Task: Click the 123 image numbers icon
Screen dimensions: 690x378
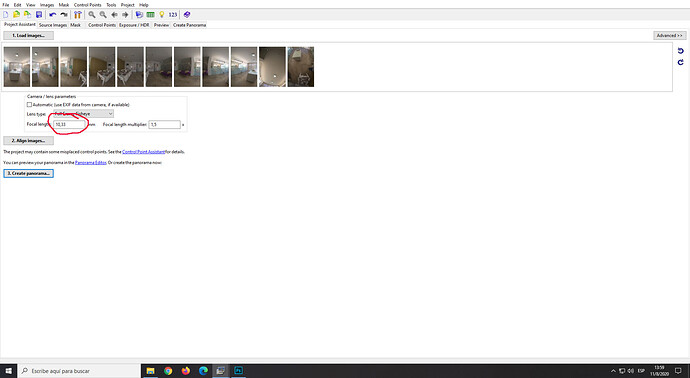Action: [173, 15]
